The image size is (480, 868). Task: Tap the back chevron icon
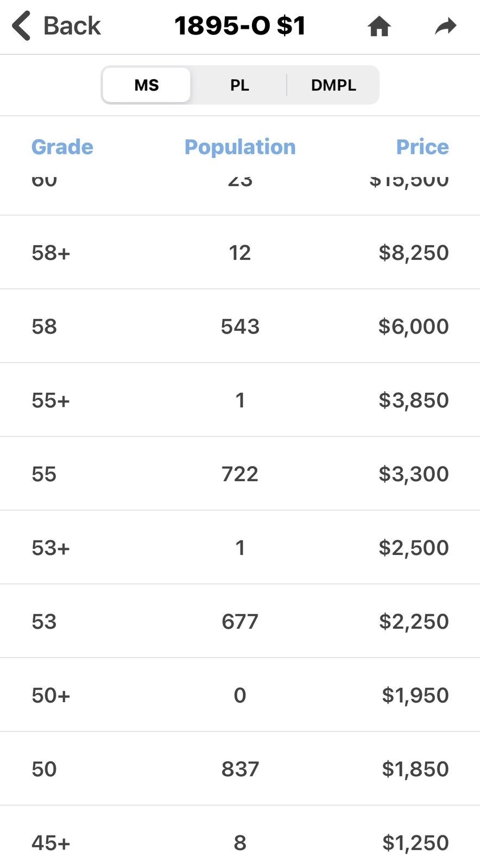point(22,26)
